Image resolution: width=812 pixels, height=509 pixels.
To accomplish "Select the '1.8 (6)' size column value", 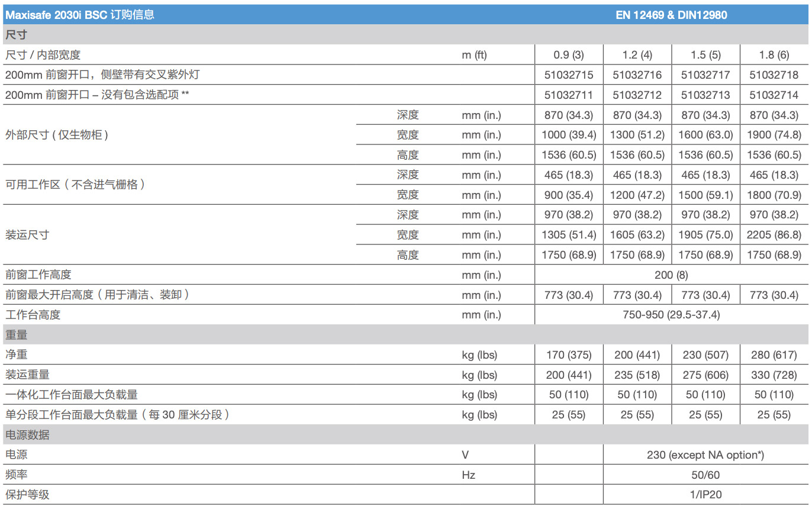I will pyautogui.click(x=774, y=55).
